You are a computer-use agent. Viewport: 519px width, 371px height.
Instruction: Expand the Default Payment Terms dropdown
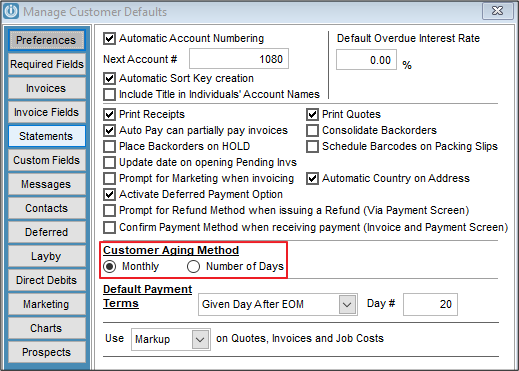click(347, 304)
